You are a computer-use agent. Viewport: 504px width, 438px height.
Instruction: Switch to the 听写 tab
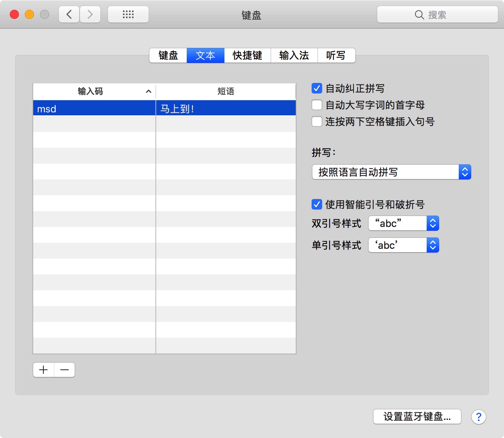pos(336,55)
